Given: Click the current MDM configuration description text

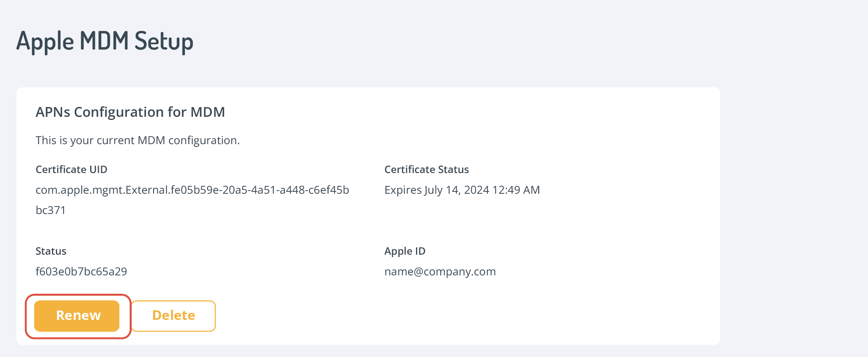Looking at the screenshot, I should point(138,140).
